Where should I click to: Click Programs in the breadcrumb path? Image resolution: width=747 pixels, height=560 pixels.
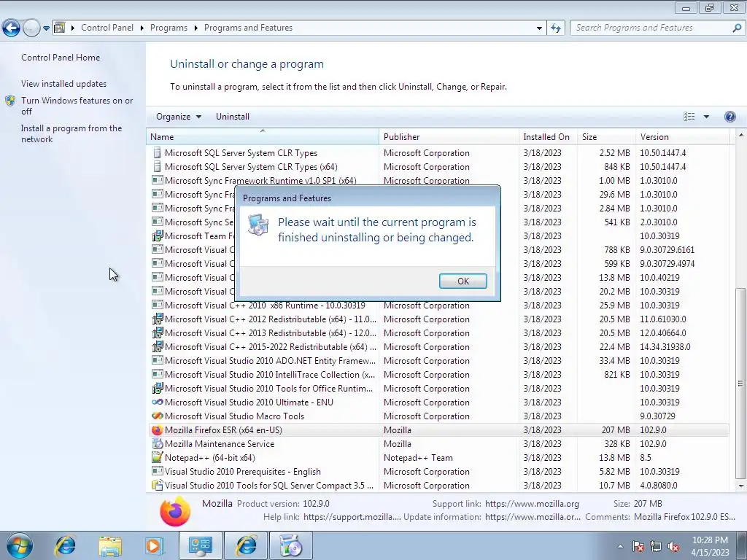[x=169, y=28]
